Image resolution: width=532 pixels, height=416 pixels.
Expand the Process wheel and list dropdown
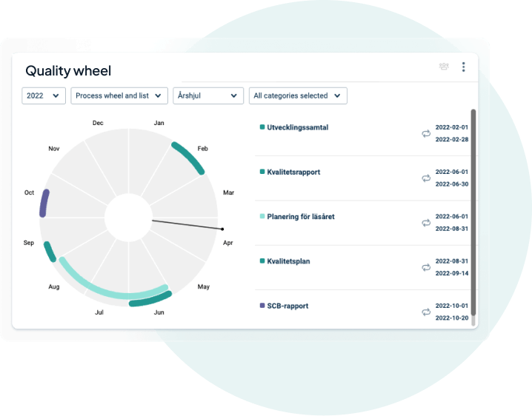tap(119, 95)
